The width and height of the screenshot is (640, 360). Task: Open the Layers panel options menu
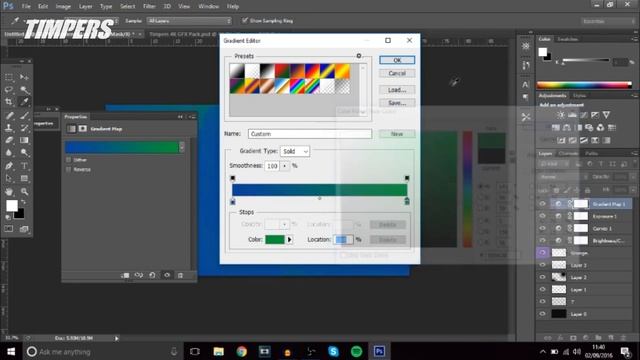pyautogui.click(x=634, y=153)
